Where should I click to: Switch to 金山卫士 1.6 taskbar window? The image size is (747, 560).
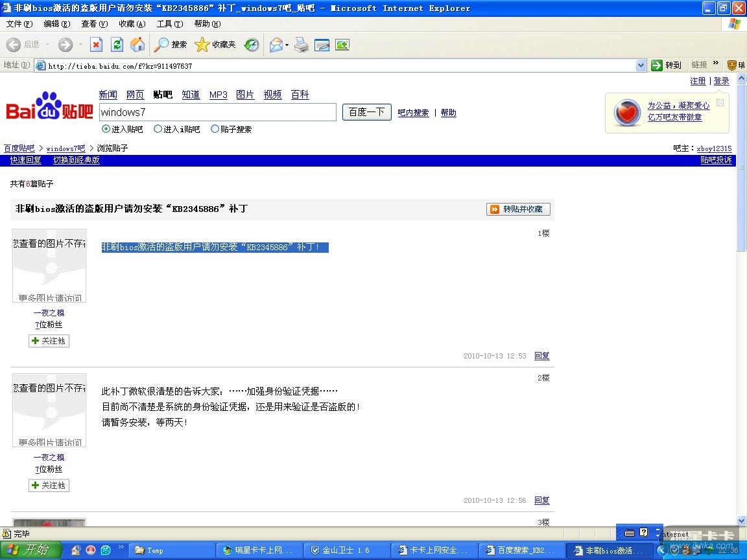click(x=346, y=550)
